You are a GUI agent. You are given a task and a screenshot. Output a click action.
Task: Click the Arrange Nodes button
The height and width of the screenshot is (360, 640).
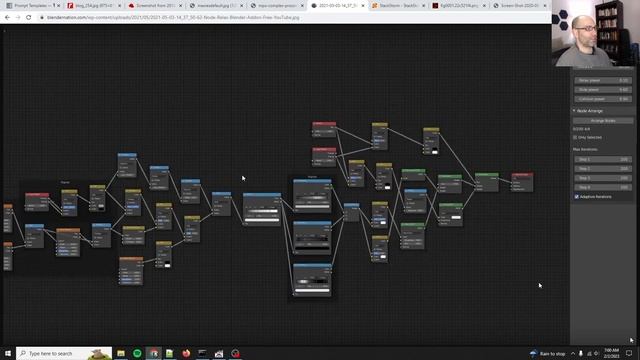pos(603,121)
